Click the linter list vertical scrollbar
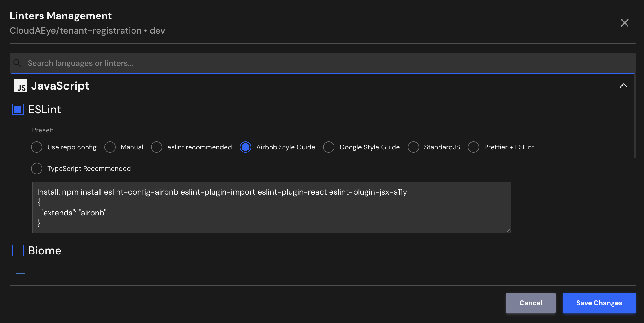Viewport: 644px width, 323px height. click(x=635, y=116)
